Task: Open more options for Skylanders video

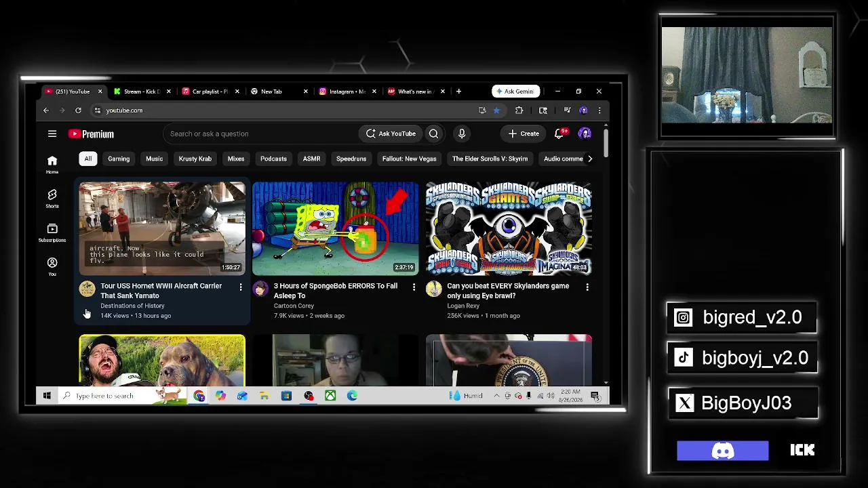Action: point(587,287)
